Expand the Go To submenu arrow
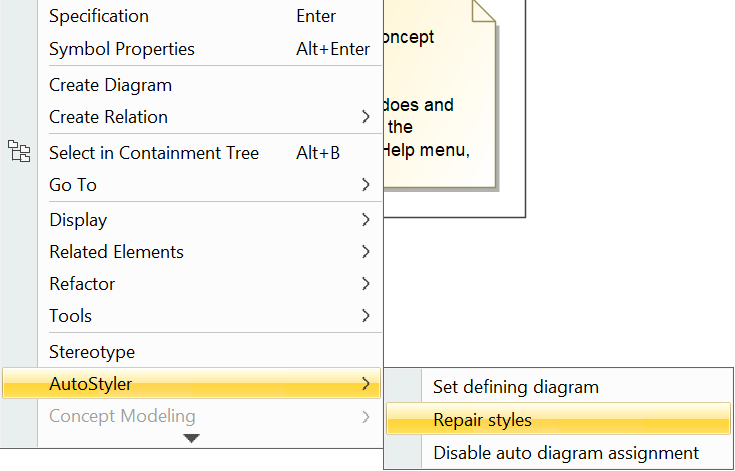Image resolution: width=735 pixels, height=471 pixels. pos(366,185)
